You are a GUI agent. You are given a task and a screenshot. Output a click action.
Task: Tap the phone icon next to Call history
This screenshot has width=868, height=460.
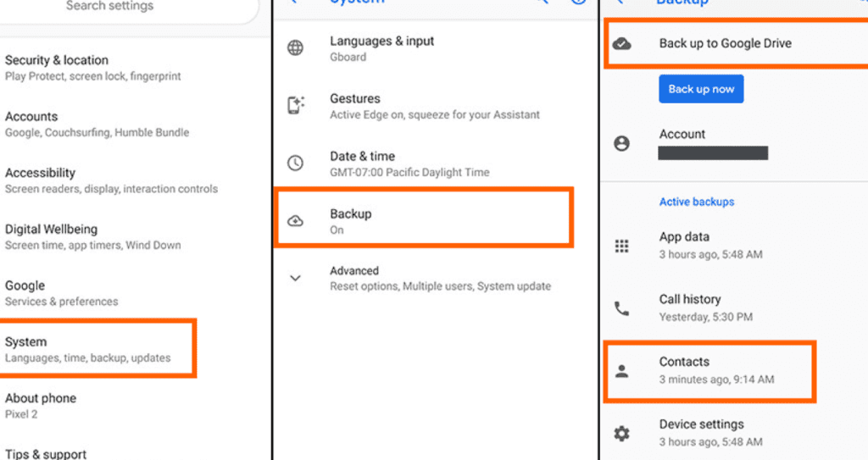[x=621, y=308]
